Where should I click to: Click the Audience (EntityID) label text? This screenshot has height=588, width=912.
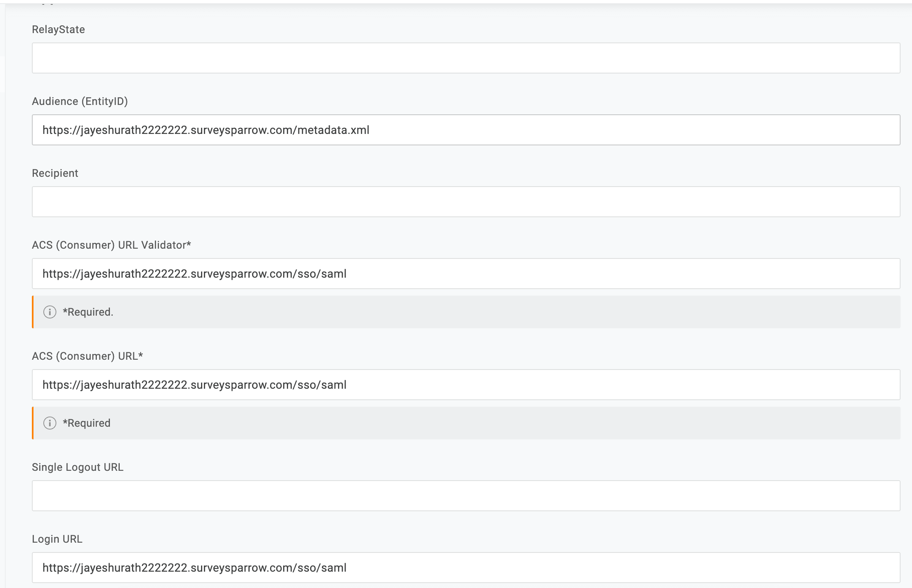(80, 101)
